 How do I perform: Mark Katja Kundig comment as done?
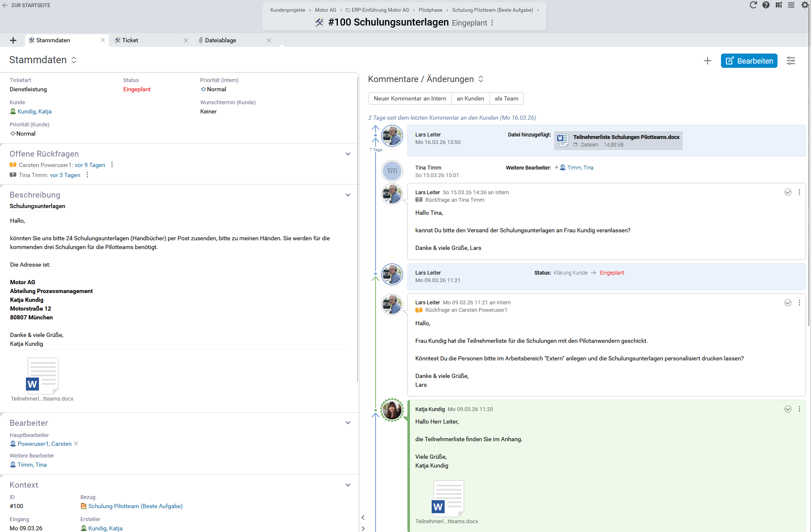point(788,409)
